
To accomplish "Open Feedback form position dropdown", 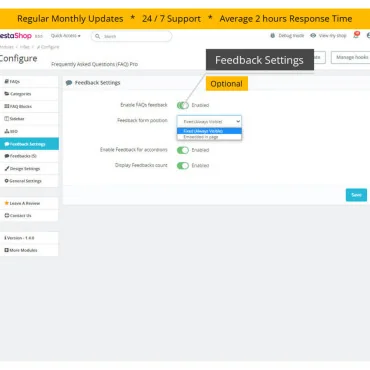I will [209, 121].
